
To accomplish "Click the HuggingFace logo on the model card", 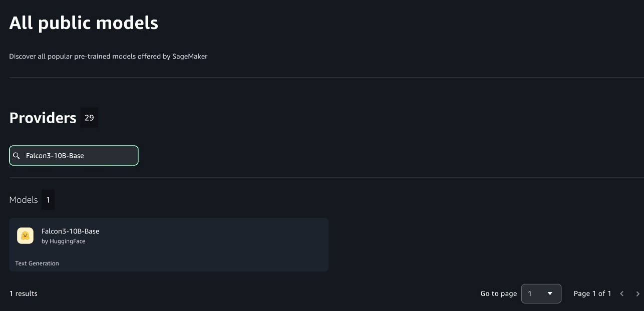I will click(25, 236).
